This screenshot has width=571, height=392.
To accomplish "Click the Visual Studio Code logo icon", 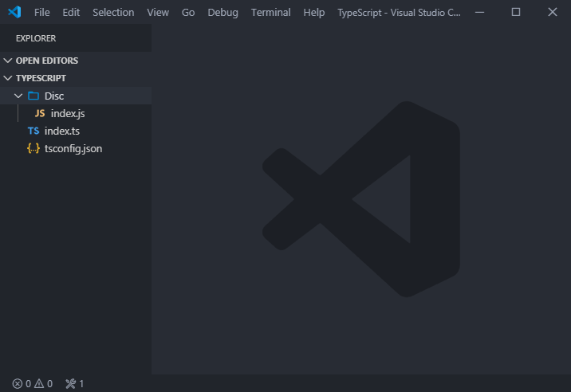I will 14,12.
